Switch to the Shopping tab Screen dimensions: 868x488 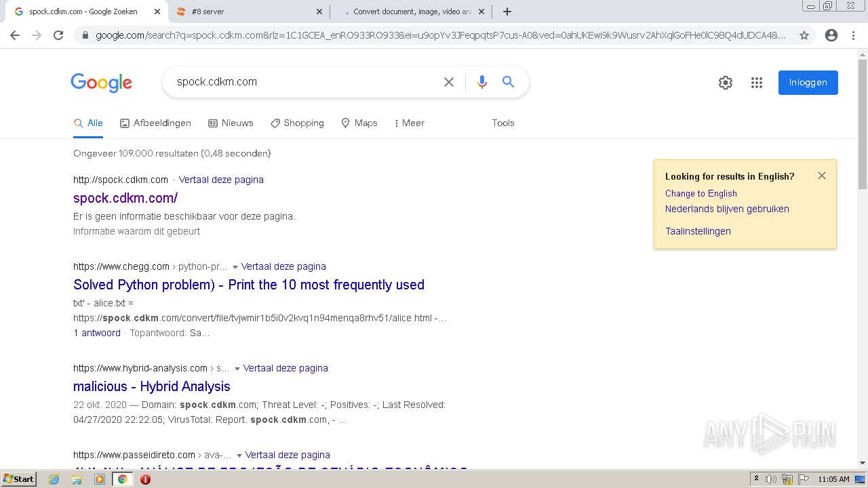point(297,123)
